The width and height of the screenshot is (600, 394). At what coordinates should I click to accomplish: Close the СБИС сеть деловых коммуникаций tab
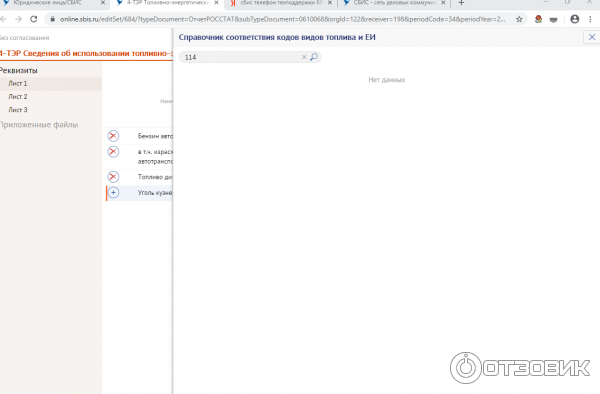coord(443,3)
